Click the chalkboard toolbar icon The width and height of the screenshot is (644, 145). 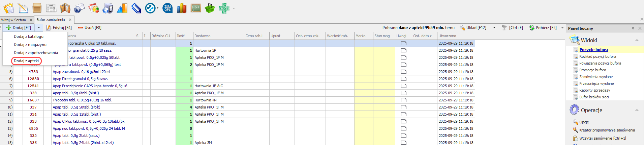pos(196,8)
